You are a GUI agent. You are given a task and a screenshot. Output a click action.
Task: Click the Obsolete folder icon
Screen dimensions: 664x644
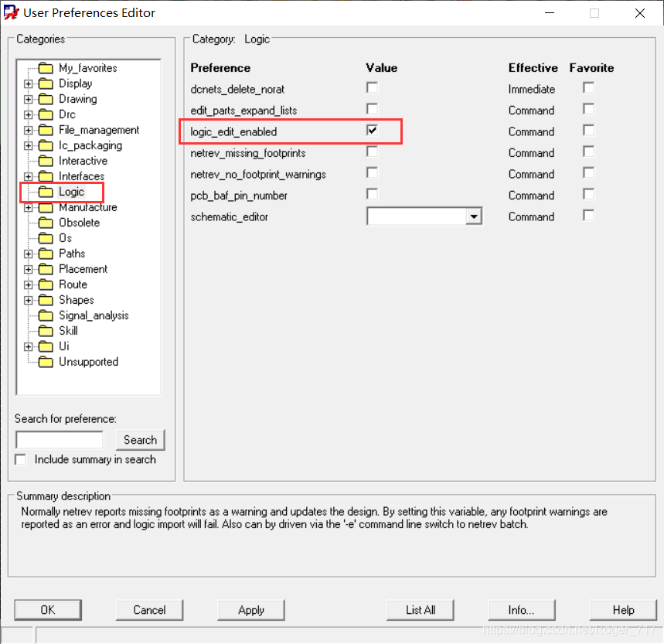tap(46, 223)
